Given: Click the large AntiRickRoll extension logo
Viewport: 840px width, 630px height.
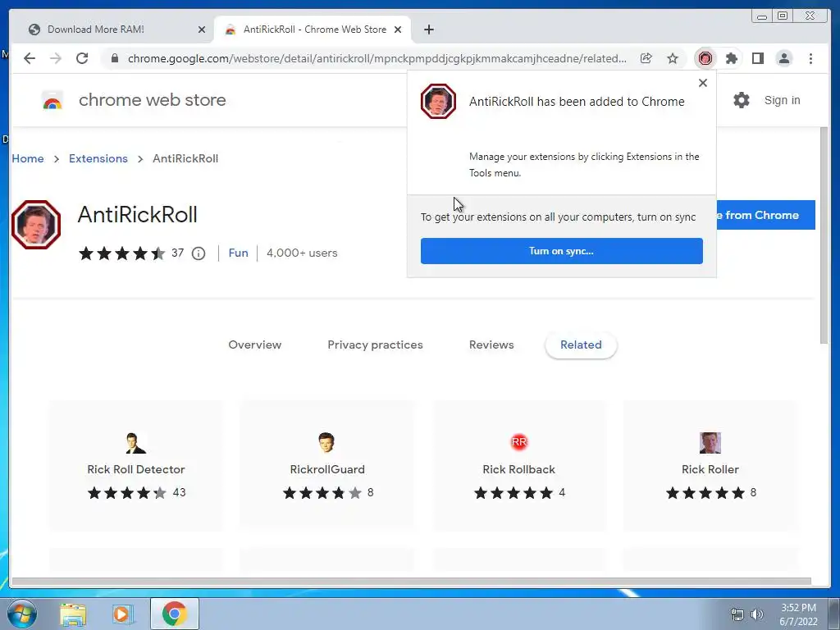Looking at the screenshot, I should 36,225.
